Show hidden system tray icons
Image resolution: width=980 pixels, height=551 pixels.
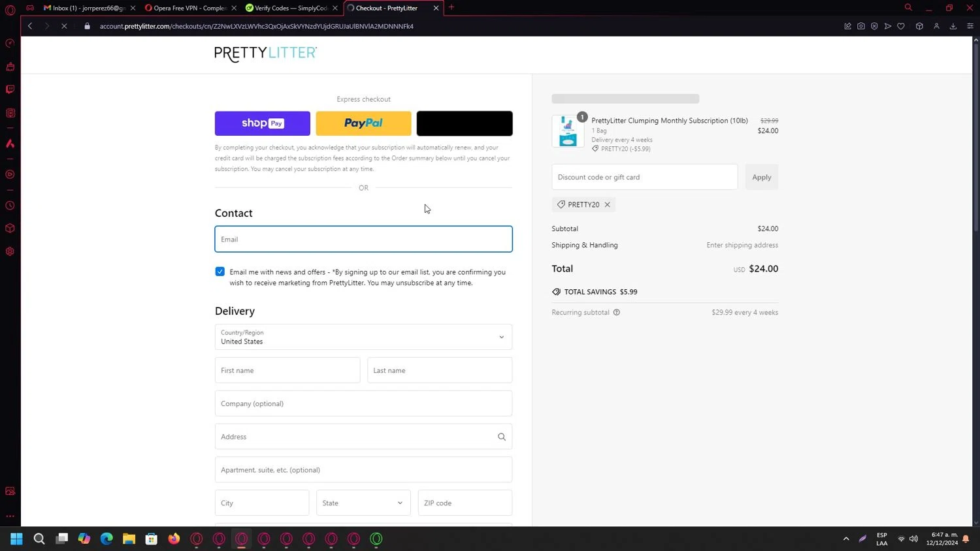846,539
